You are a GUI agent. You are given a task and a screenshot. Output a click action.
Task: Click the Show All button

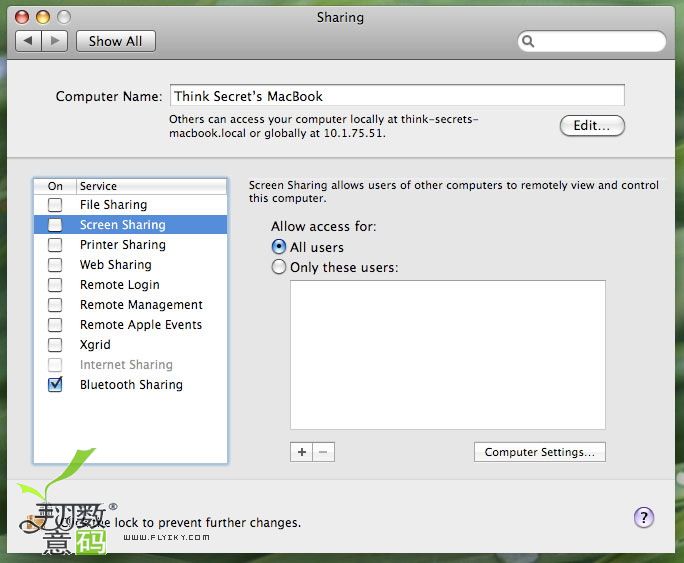pos(116,41)
